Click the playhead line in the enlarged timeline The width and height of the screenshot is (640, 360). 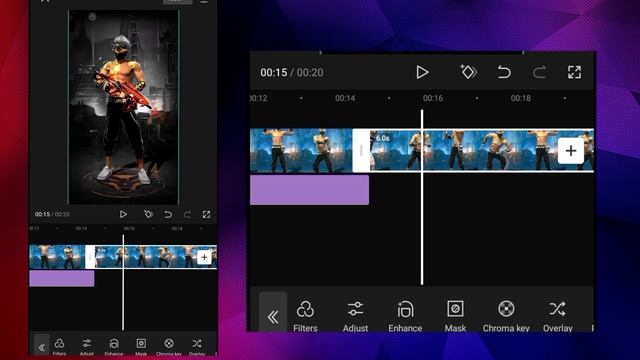(x=422, y=197)
